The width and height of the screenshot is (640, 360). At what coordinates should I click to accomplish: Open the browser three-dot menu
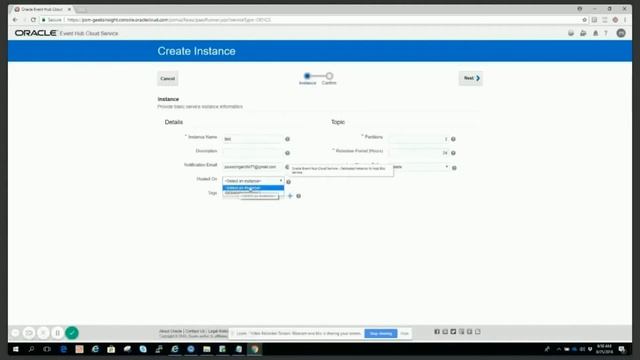(625, 20)
